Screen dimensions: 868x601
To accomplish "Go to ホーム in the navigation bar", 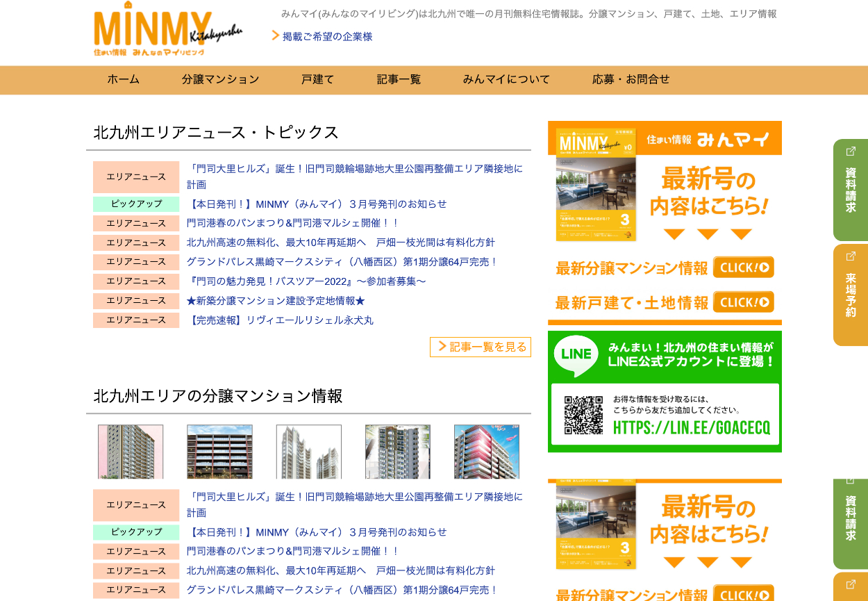I will [124, 79].
